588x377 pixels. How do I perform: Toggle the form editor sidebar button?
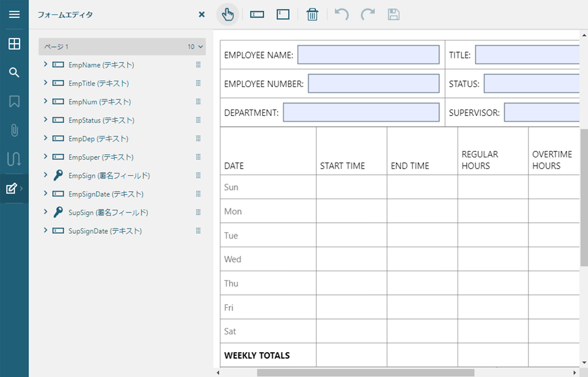14,188
